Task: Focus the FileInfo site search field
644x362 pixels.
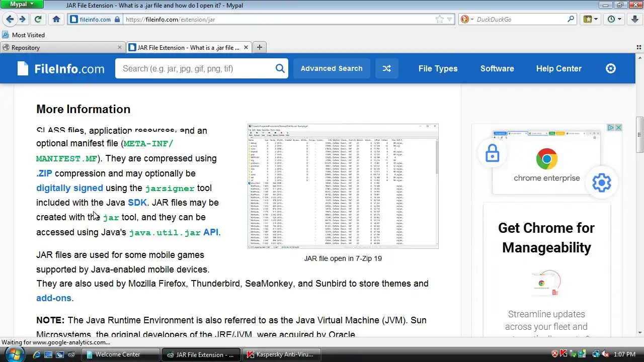Action: point(195,68)
